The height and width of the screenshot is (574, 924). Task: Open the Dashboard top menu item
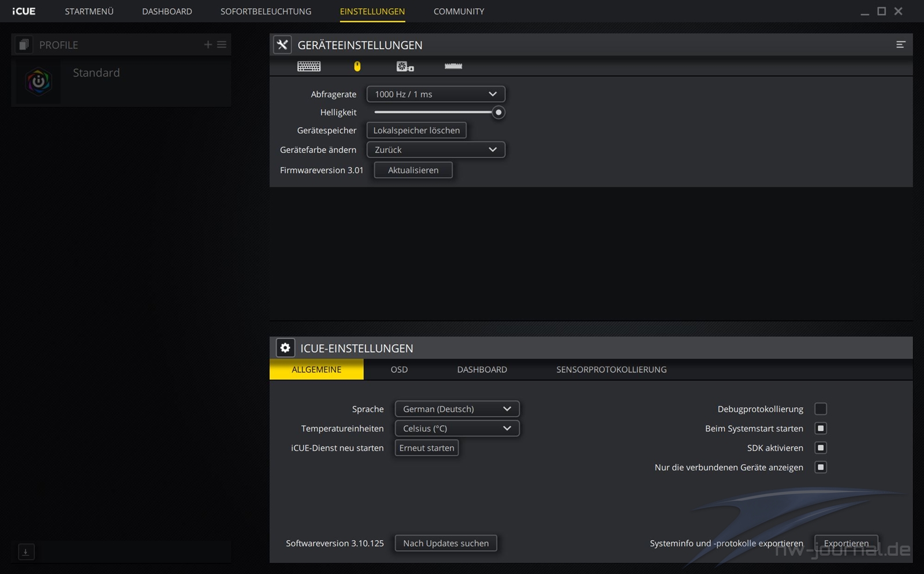pyautogui.click(x=167, y=12)
